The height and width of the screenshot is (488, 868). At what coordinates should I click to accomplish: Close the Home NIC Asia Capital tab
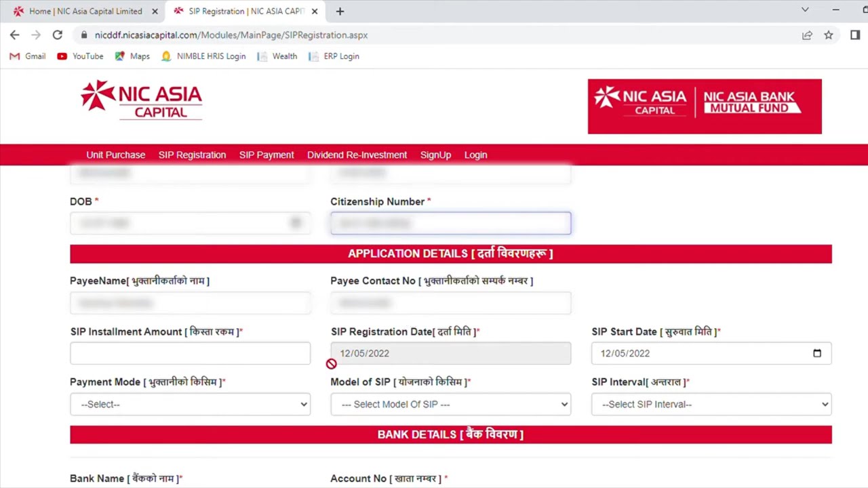(x=155, y=12)
